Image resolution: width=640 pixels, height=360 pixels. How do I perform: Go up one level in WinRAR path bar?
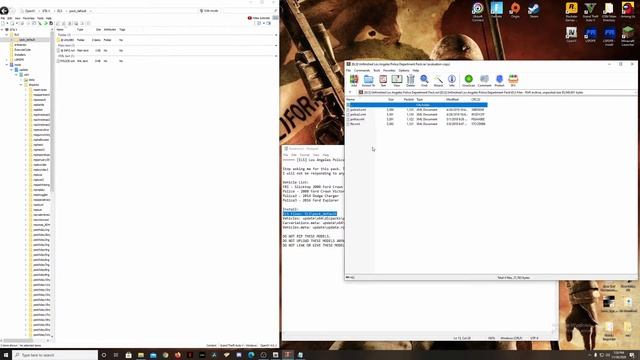350,93
